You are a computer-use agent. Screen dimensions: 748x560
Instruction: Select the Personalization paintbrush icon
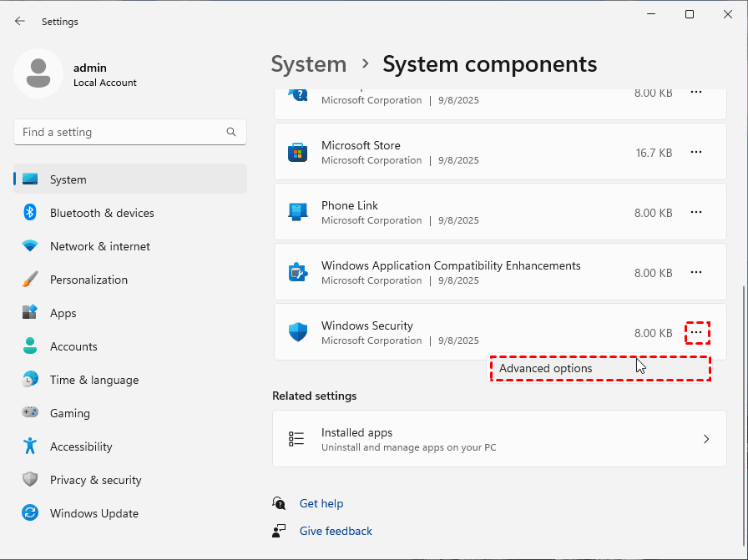(x=30, y=280)
